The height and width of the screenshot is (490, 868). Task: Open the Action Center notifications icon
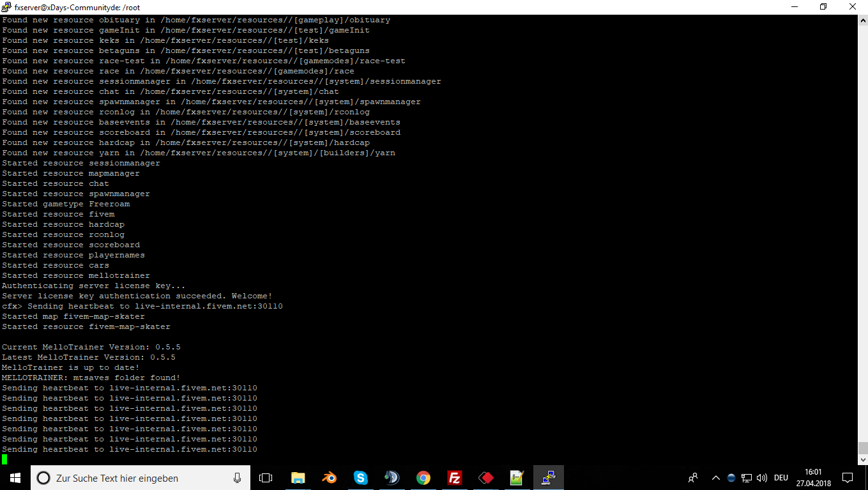point(848,478)
